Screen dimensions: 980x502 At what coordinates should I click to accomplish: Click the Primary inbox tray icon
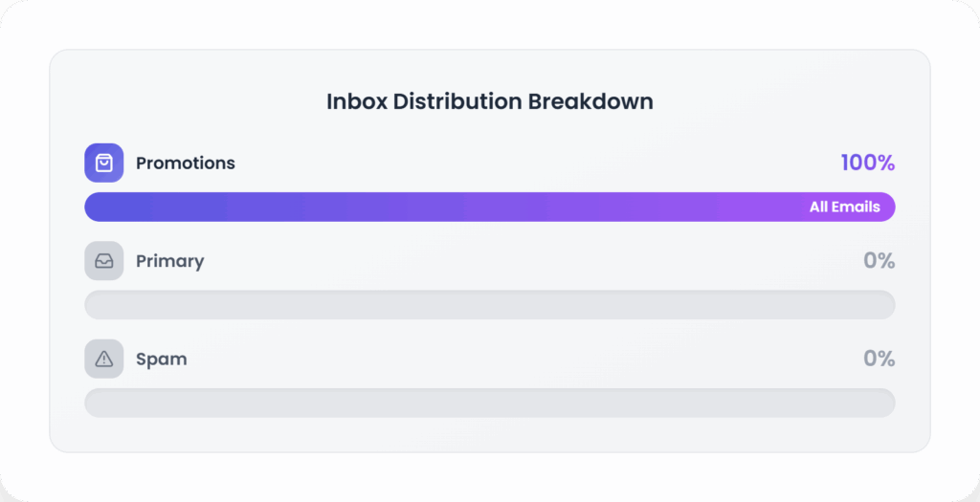coord(104,261)
